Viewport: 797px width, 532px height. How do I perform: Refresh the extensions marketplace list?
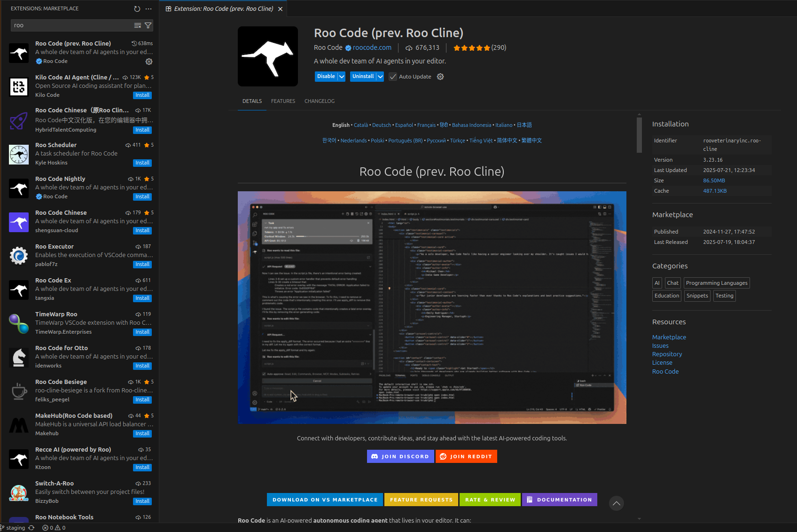pyautogui.click(x=137, y=9)
